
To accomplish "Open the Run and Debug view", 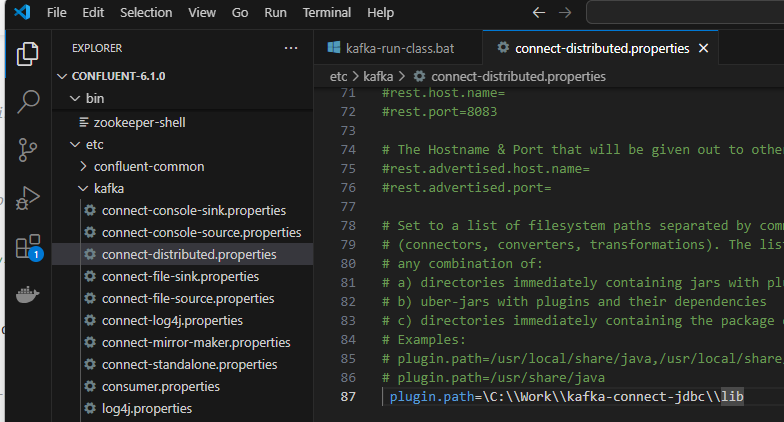I will pos(28,198).
